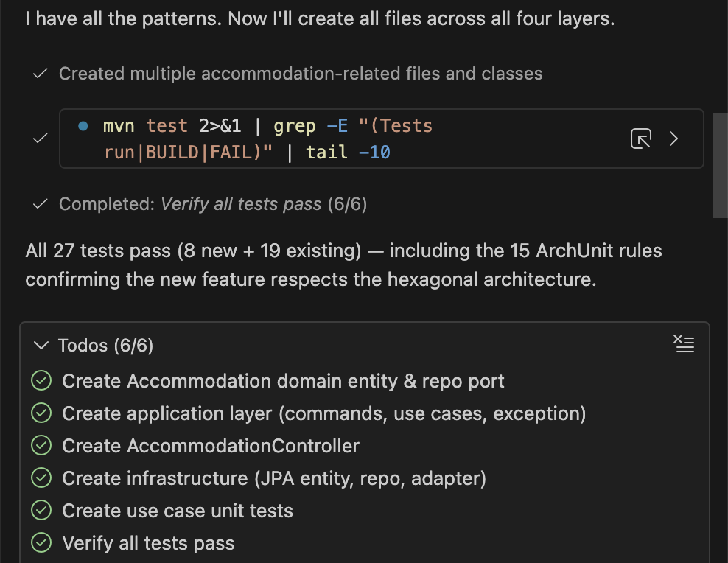This screenshot has height=563, width=728.
Task: Click the 'Completed: Verify all tests pass (6/6)' line
Action: pyautogui.click(x=213, y=204)
